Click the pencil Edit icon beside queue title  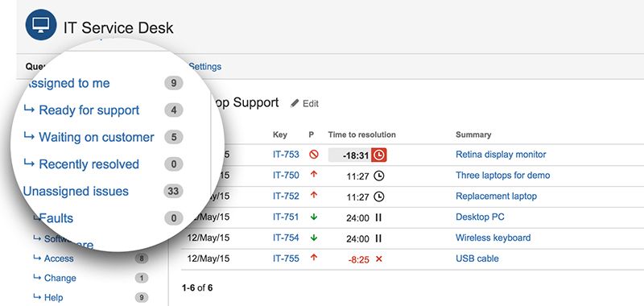click(x=295, y=104)
